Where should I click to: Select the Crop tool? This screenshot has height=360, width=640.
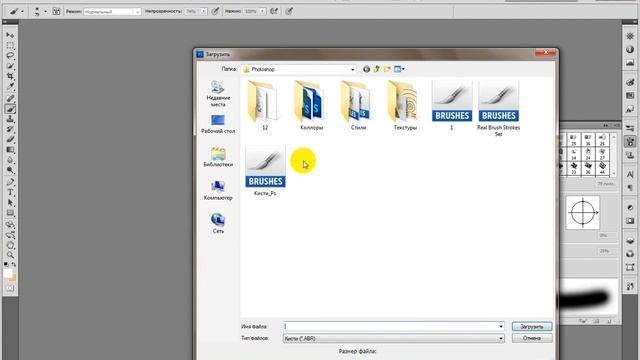[x=10, y=76]
